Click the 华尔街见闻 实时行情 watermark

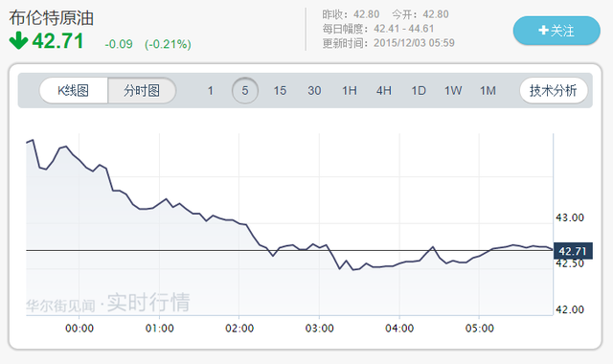108,303
